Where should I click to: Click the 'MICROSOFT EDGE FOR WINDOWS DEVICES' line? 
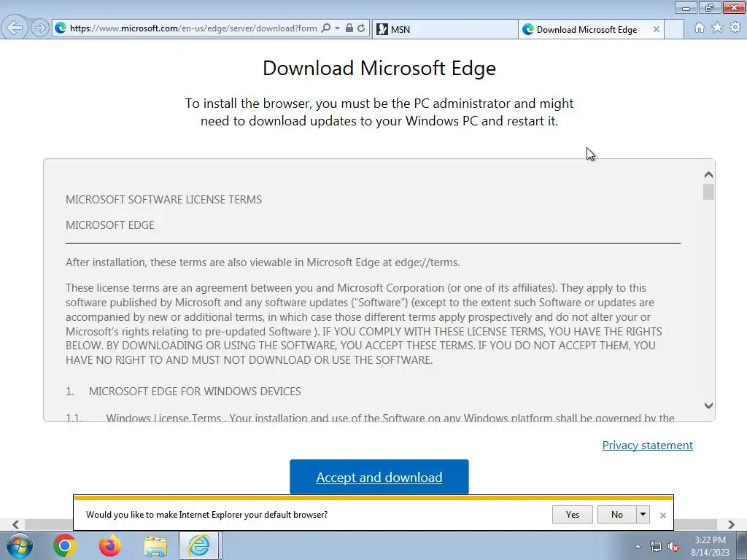pyautogui.click(x=195, y=392)
